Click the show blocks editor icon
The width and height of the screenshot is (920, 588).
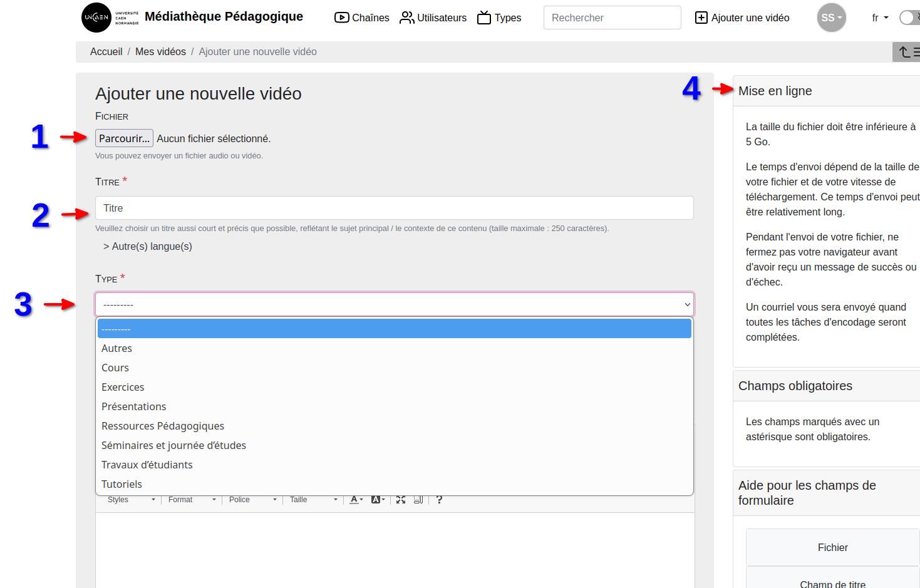(x=418, y=500)
